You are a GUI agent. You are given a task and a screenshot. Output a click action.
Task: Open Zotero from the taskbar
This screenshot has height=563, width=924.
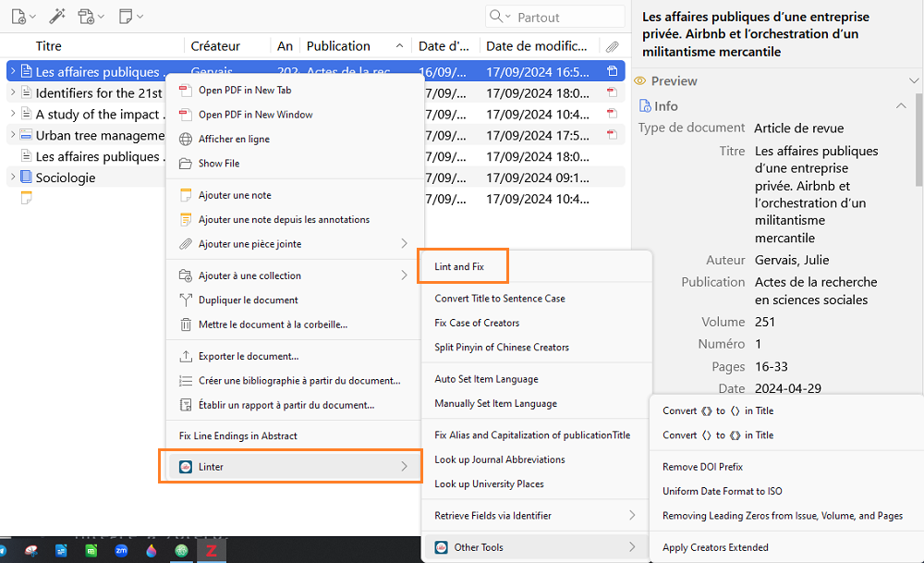coord(211,551)
